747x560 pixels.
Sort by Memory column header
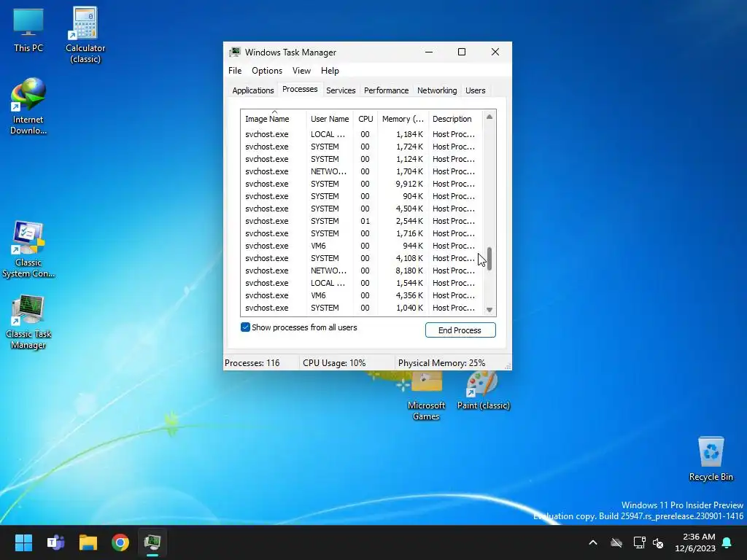[403, 119]
